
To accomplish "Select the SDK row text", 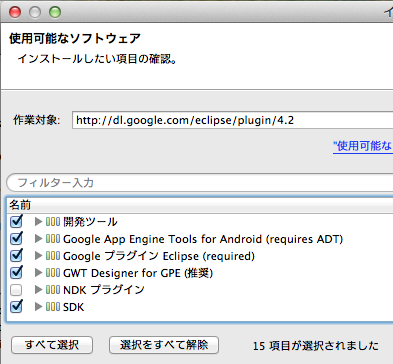I will pos(73,307).
